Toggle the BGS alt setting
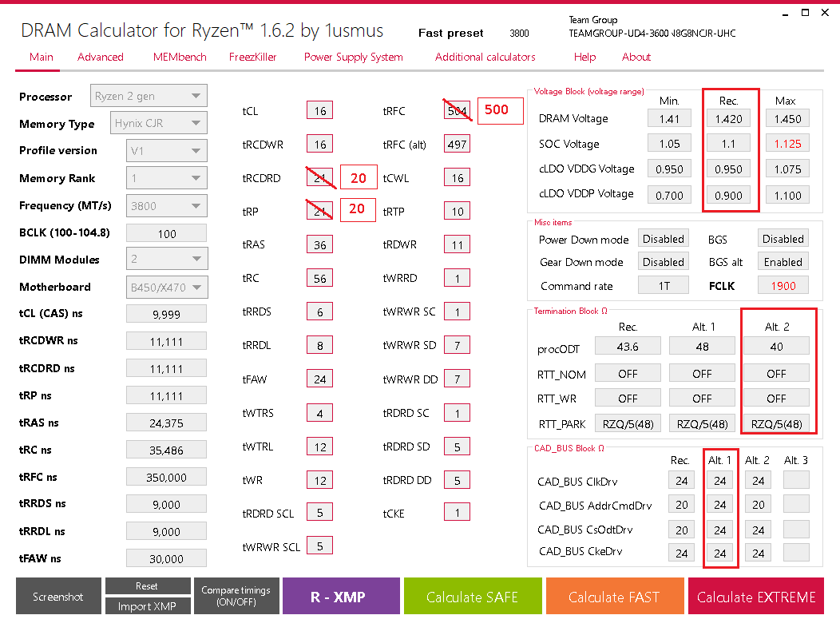The image size is (840, 631). pos(783,261)
